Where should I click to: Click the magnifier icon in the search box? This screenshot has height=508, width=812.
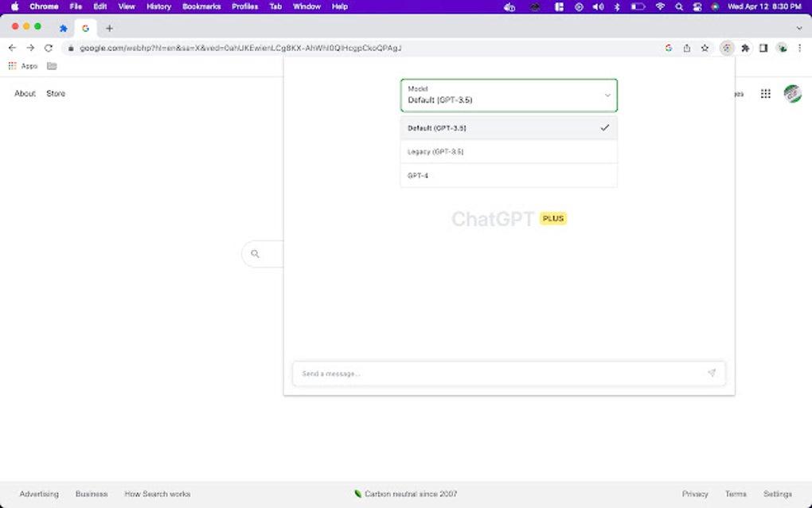pos(256,253)
